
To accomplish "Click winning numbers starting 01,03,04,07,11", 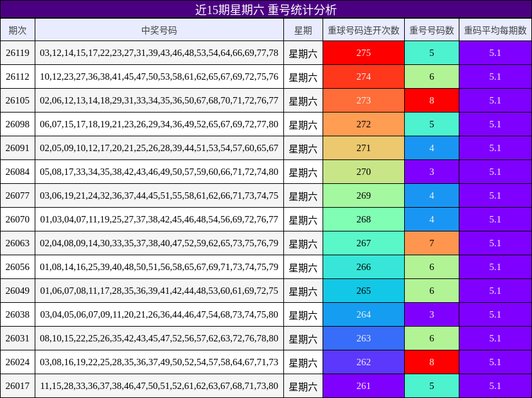I will point(159,219).
